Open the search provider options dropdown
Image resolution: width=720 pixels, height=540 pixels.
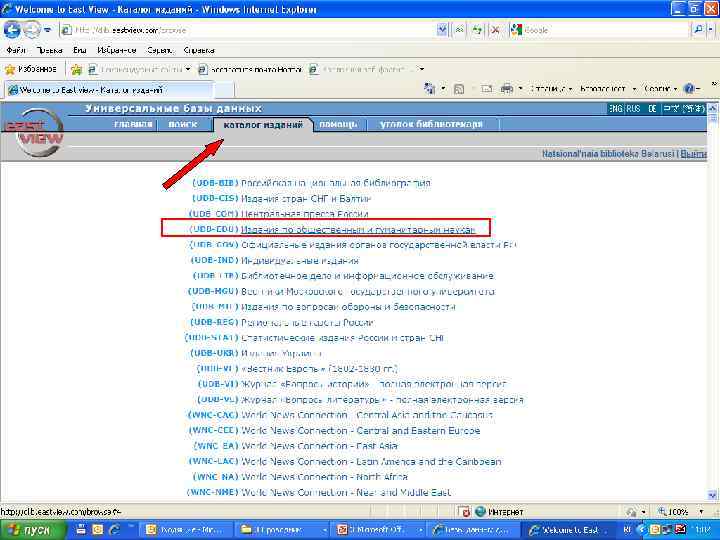click(710, 30)
